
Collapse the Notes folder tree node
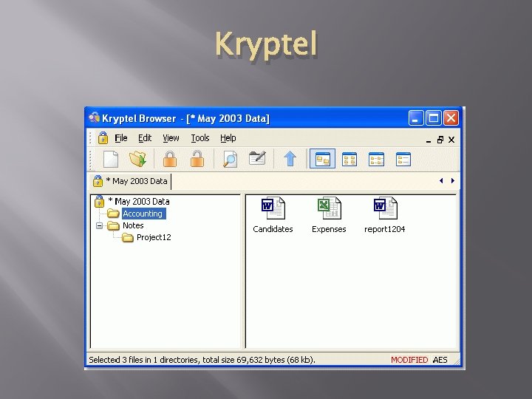click(x=99, y=225)
